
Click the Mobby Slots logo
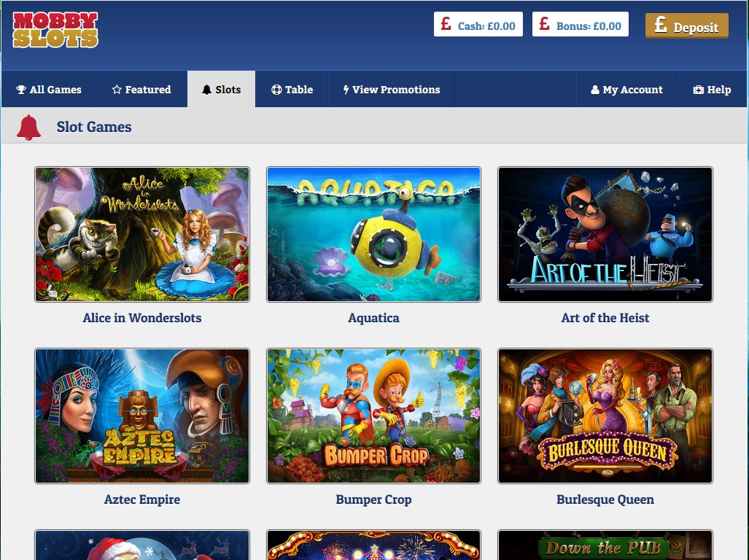[x=55, y=30]
